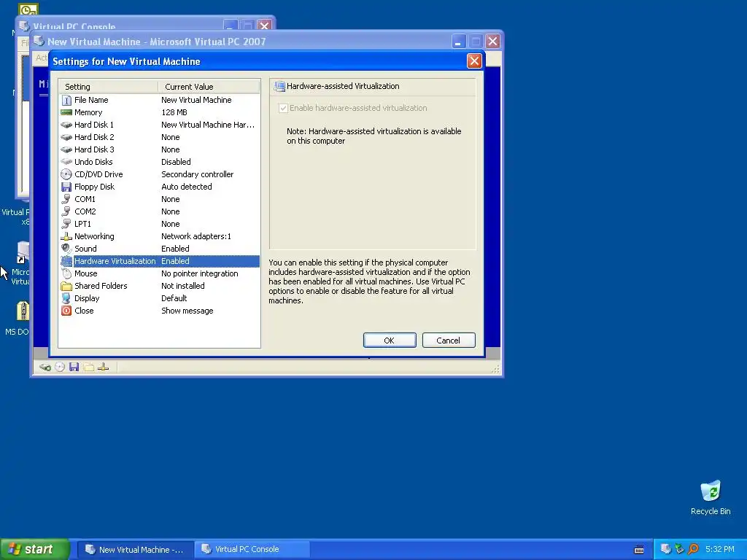The image size is (747, 560).
Task: Select the File Name setting icon
Action: click(66, 100)
